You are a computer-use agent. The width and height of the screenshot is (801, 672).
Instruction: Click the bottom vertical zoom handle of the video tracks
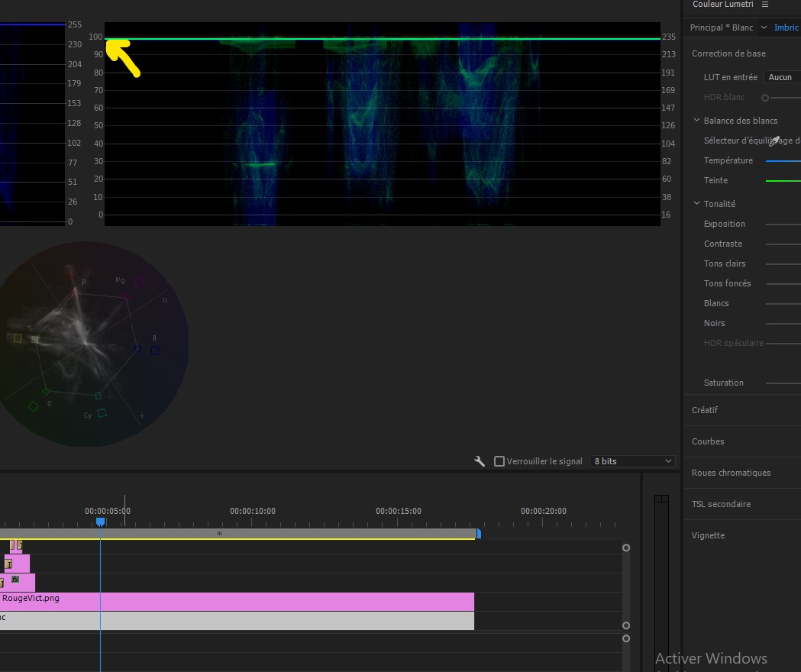626,625
